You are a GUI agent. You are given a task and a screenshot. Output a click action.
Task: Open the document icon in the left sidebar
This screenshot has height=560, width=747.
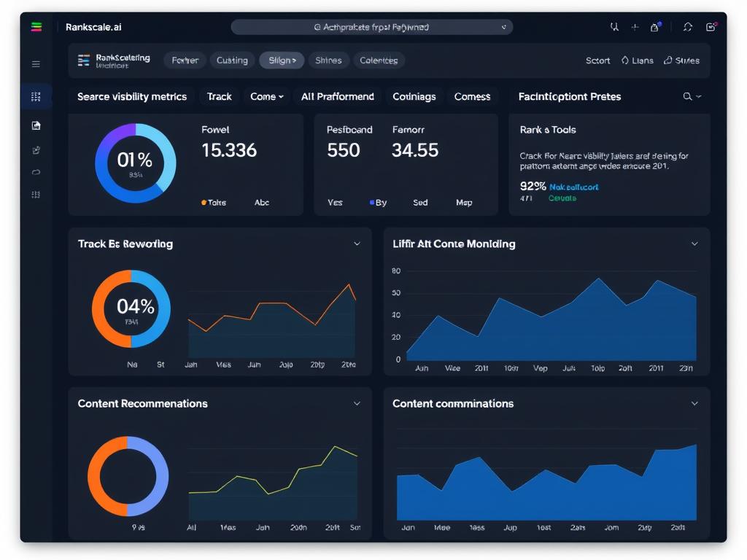coord(36,125)
